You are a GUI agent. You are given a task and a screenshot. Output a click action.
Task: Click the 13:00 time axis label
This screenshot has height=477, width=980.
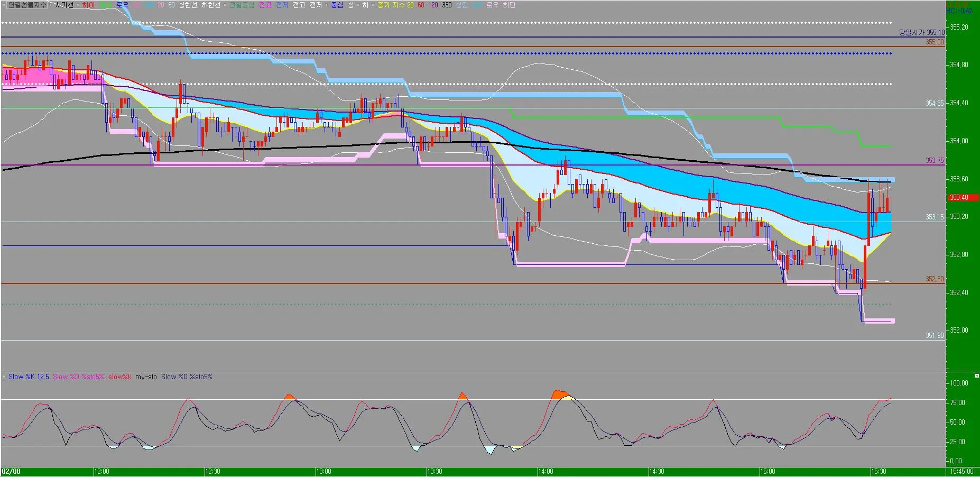pos(323,471)
